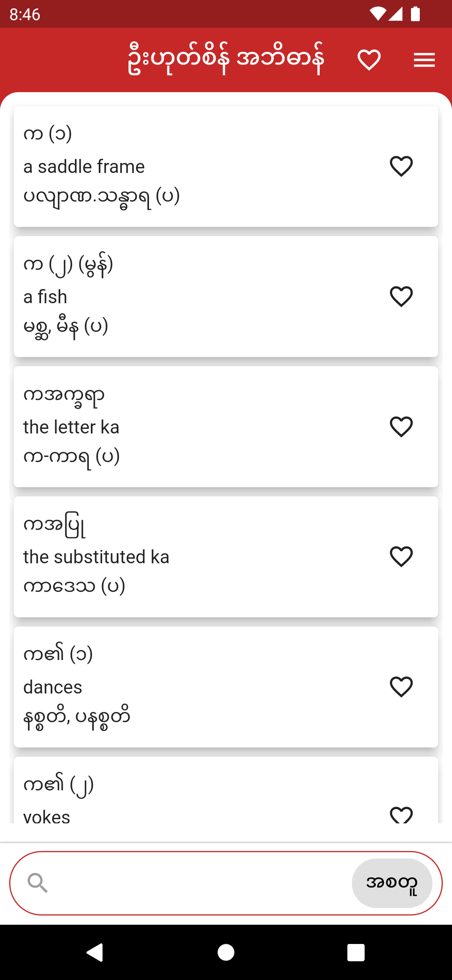Click the magnifier search icon
Image resolution: width=452 pixels, height=980 pixels.
pos(38,883)
